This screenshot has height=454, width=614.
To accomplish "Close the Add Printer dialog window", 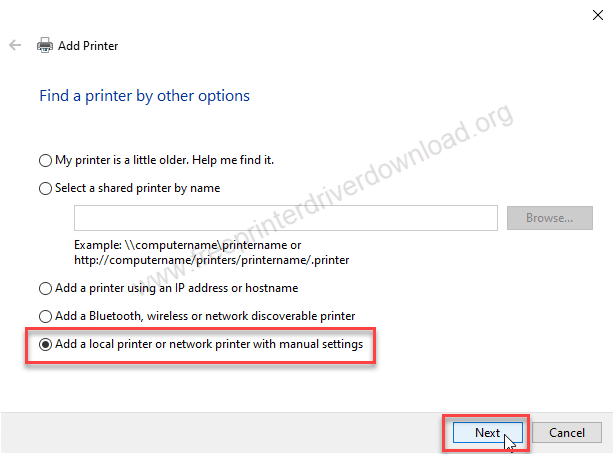I will pos(598,15).
